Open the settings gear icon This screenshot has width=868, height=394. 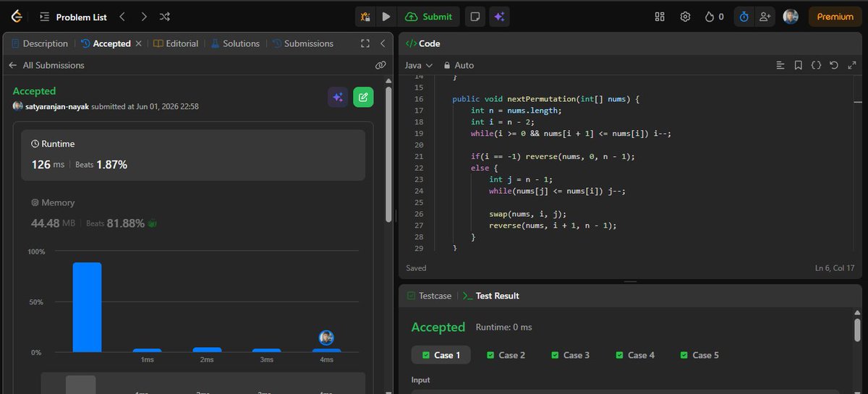(685, 17)
